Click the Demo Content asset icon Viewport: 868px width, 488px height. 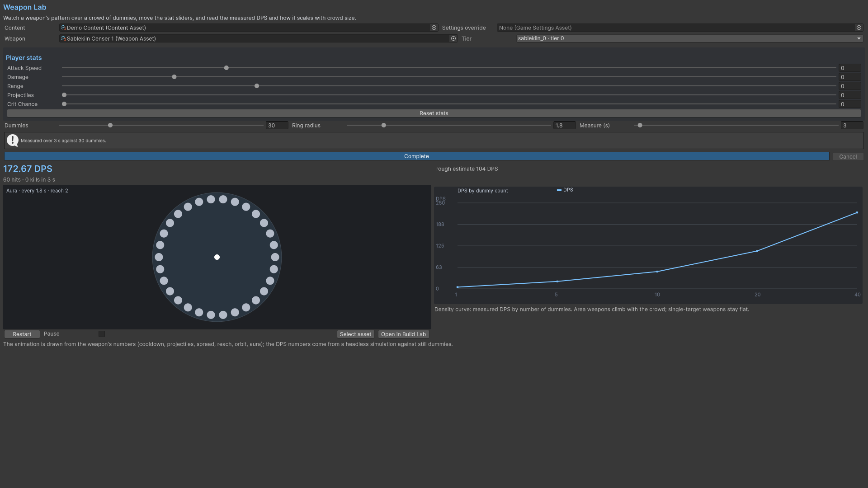[63, 28]
